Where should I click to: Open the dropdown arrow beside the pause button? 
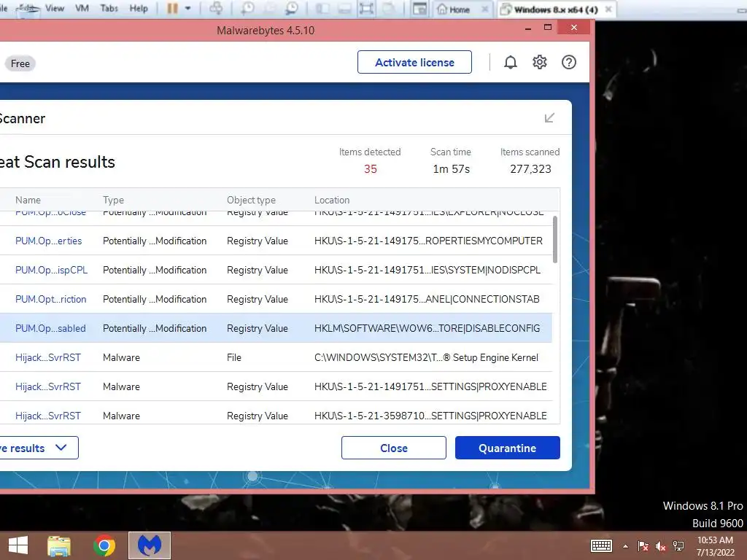point(187,9)
